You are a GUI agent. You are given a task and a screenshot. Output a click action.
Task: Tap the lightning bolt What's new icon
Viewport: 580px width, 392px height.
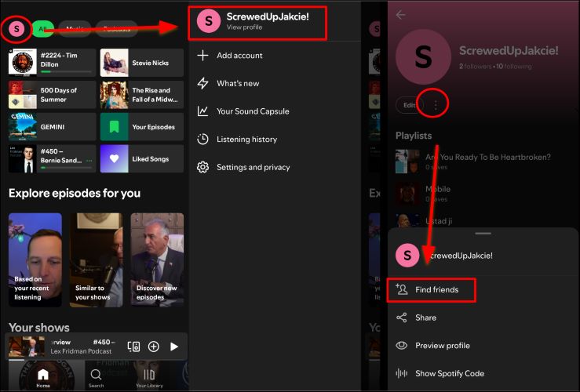coord(202,83)
